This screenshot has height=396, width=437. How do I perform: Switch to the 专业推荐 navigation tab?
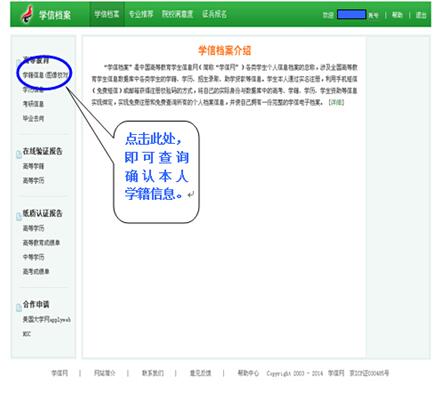[x=141, y=14]
